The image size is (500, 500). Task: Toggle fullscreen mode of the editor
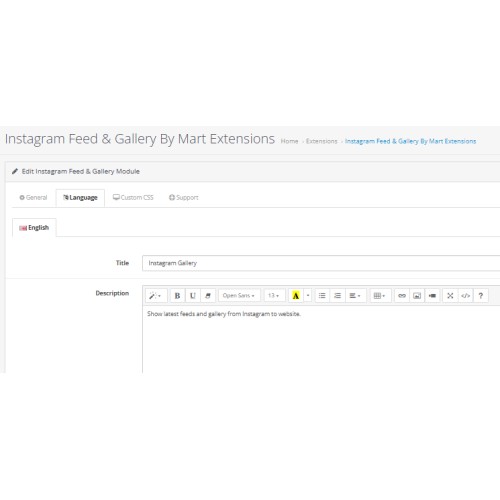450,296
